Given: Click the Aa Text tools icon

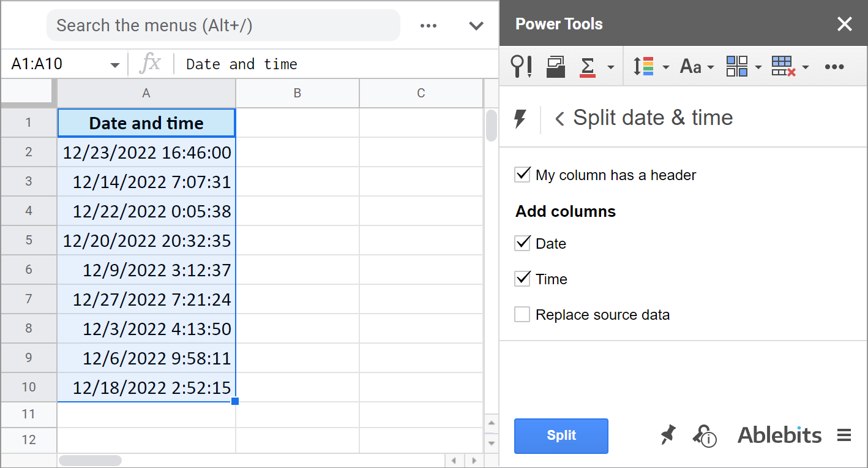Looking at the screenshot, I should [690, 66].
